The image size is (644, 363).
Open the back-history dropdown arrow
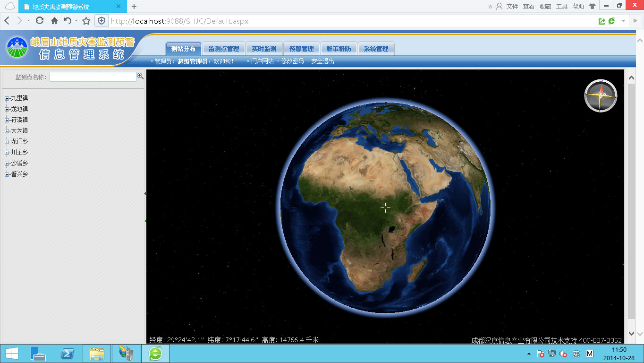point(29,21)
